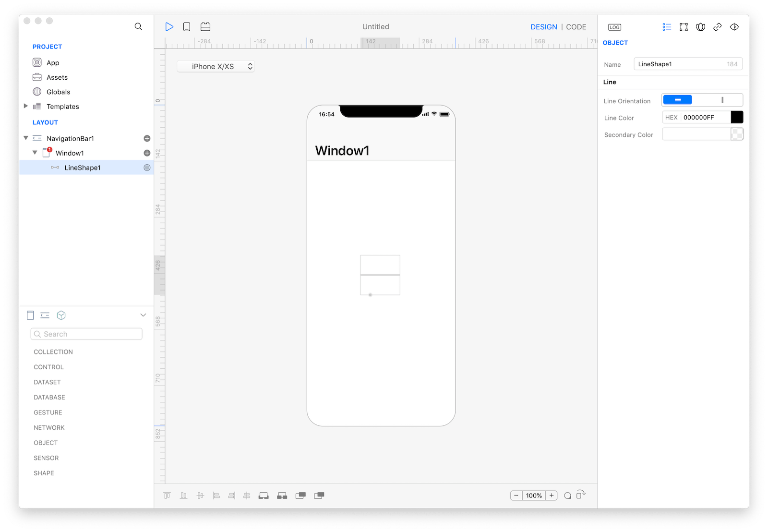Image resolution: width=768 pixels, height=532 pixels.
Task: Open the iPhone X/XS device dropdown
Action: click(216, 66)
